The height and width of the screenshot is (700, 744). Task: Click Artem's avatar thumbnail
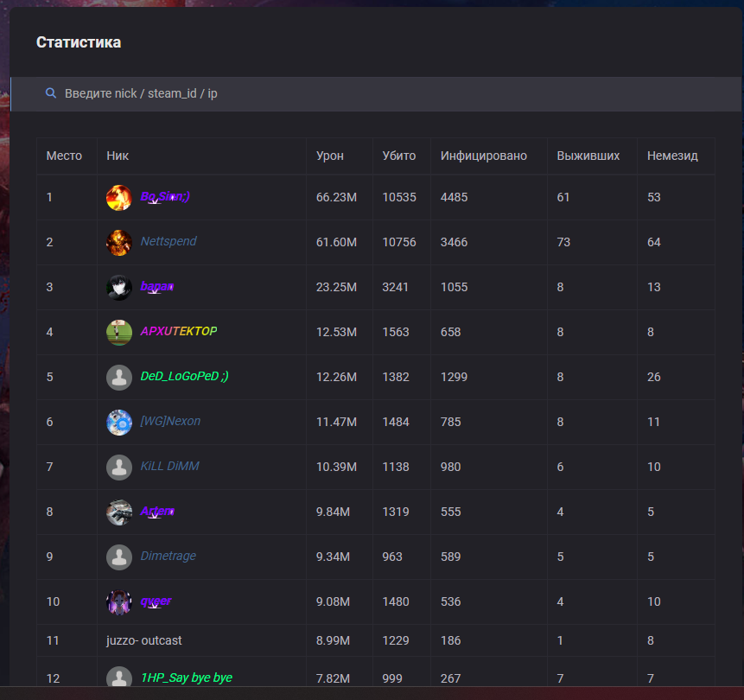(119, 512)
